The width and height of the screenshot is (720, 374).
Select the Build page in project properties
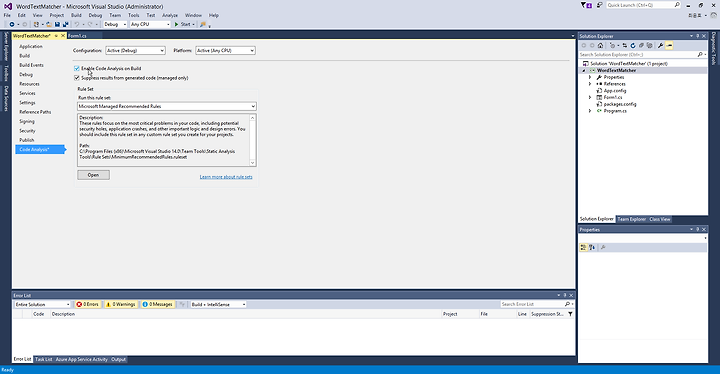[24, 56]
